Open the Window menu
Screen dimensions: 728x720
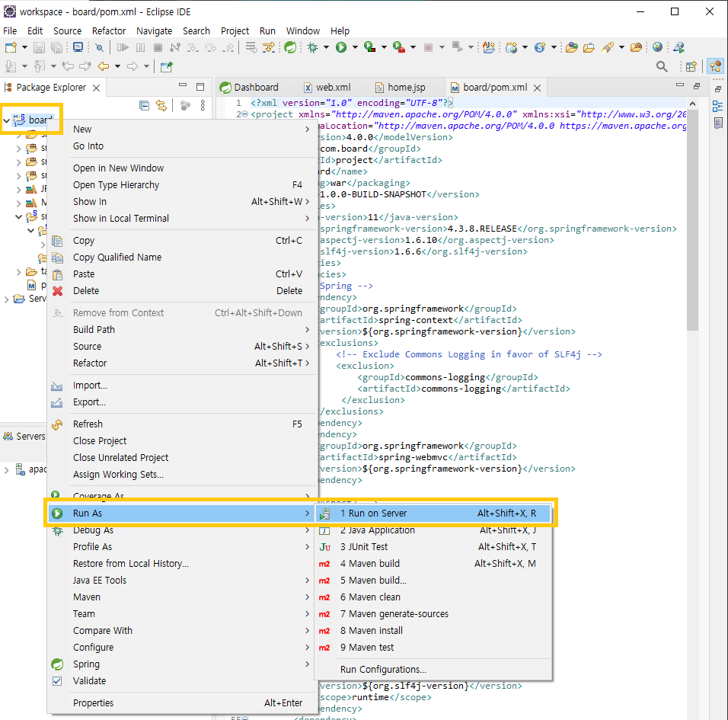(x=303, y=30)
